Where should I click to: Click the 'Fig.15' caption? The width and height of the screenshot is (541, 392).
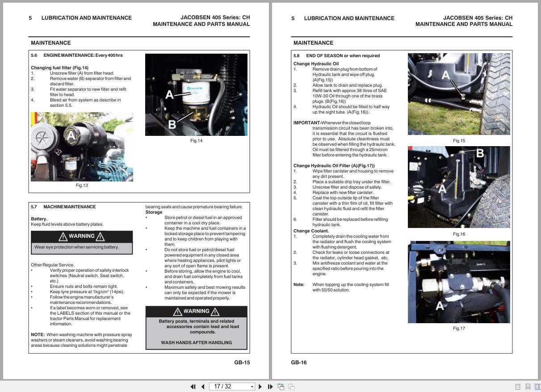pyautogui.click(x=459, y=141)
